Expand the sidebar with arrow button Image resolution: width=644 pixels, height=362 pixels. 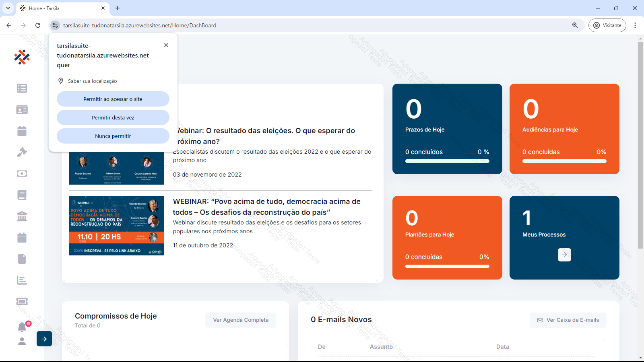click(x=44, y=339)
